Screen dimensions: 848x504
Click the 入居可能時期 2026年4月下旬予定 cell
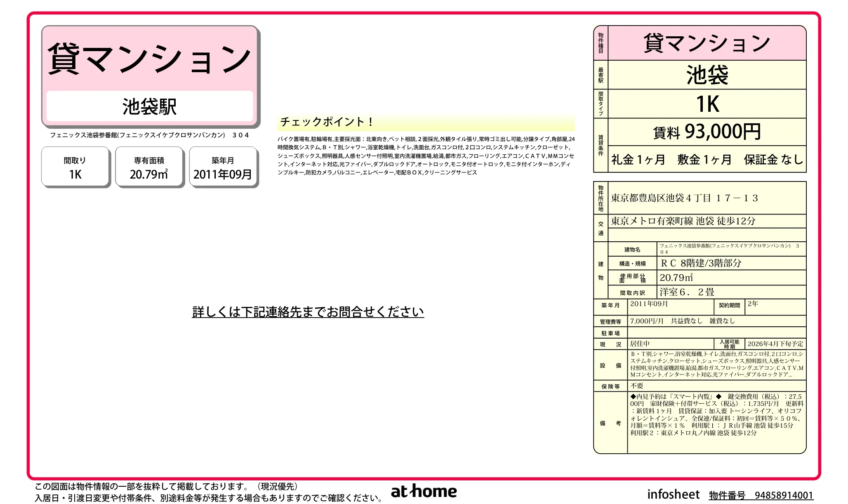(x=775, y=344)
